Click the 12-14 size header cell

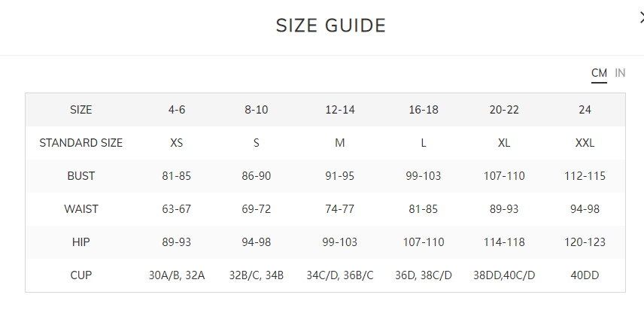tap(340, 110)
